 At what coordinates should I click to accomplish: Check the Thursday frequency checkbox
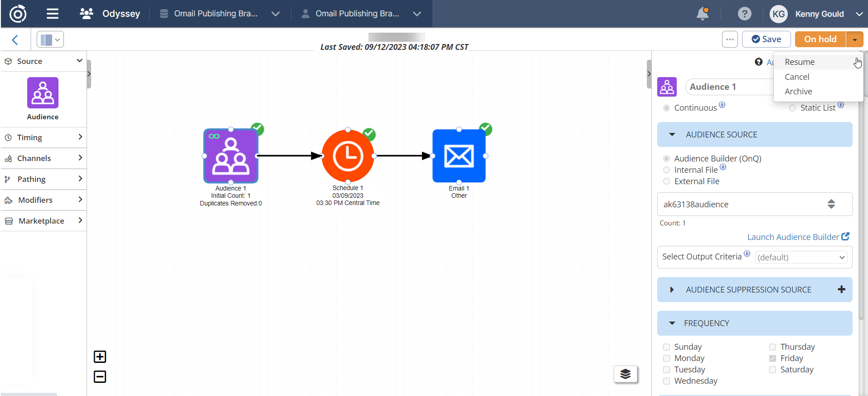click(x=772, y=347)
